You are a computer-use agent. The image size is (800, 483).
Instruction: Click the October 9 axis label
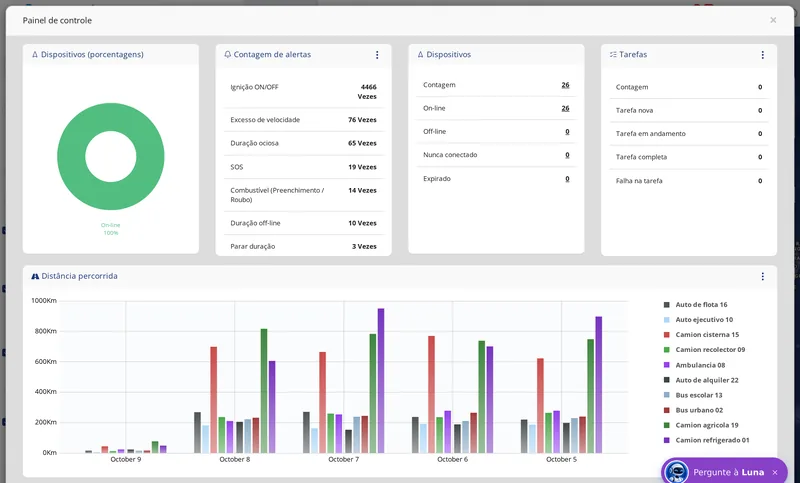(126, 460)
